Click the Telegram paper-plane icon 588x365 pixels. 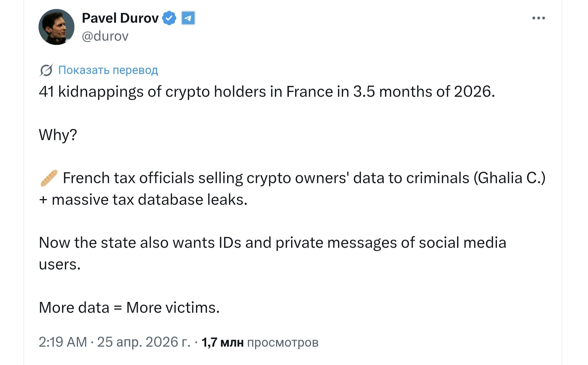188,18
